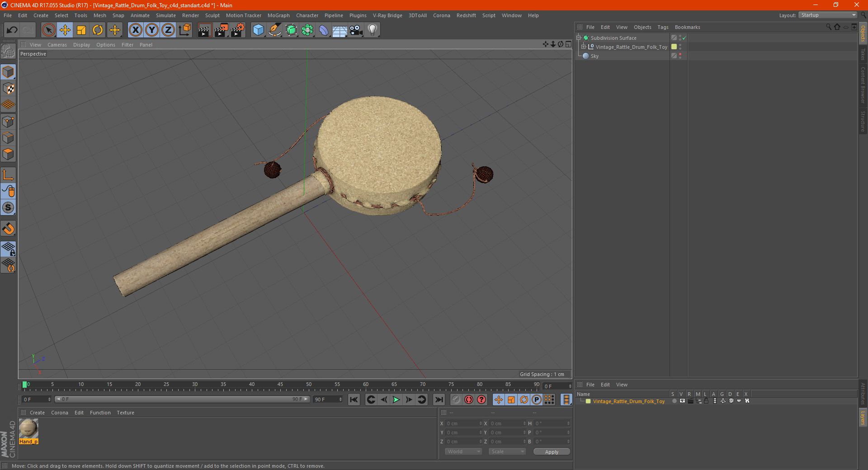The image size is (868, 470).
Task: Open the Structure side tab
Action: tap(863, 121)
